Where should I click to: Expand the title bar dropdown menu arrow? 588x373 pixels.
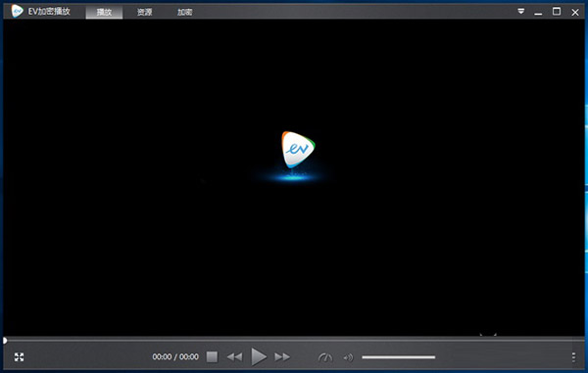521,11
